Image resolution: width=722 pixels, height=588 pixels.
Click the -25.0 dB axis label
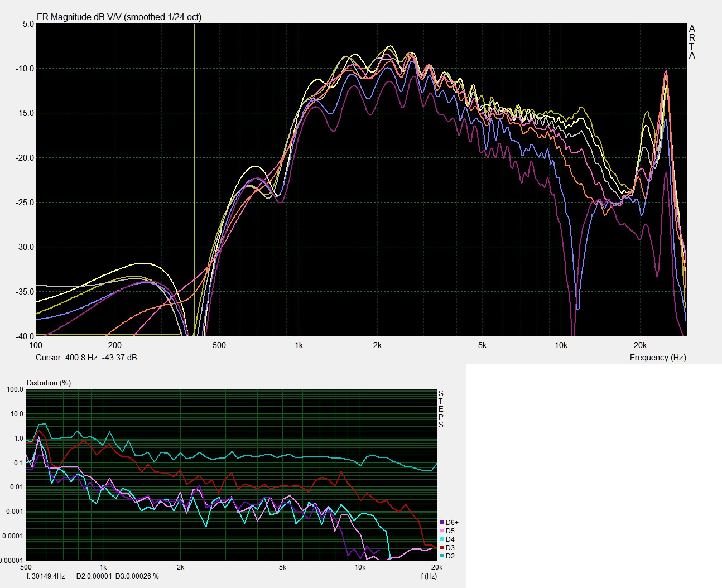tap(25, 203)
